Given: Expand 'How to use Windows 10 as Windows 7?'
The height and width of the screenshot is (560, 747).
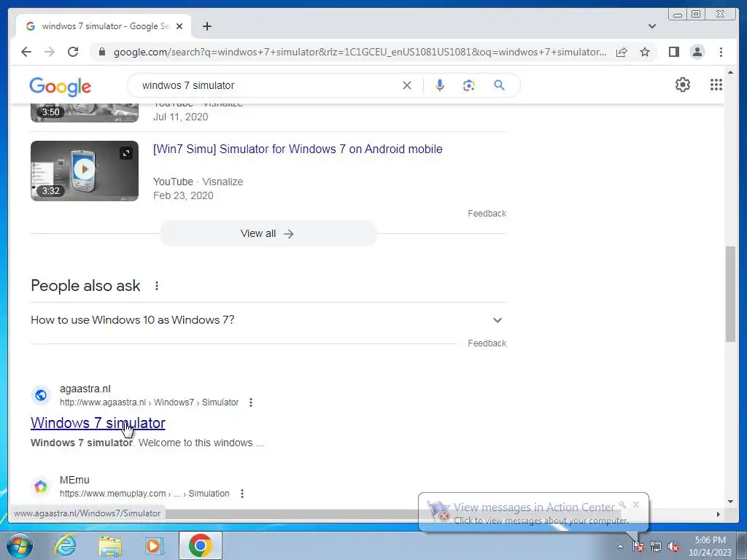Looking at the screenshot, I should pyautogui.click(x=268, y=320).
